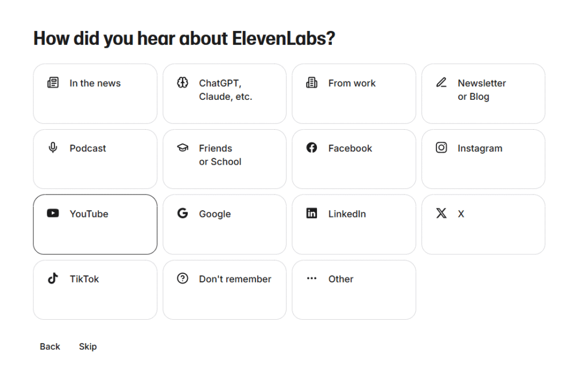Click the microphone icon for Podcast
Image resolution: width=588 pixels, height=388 pixels.
pos(53,148)
